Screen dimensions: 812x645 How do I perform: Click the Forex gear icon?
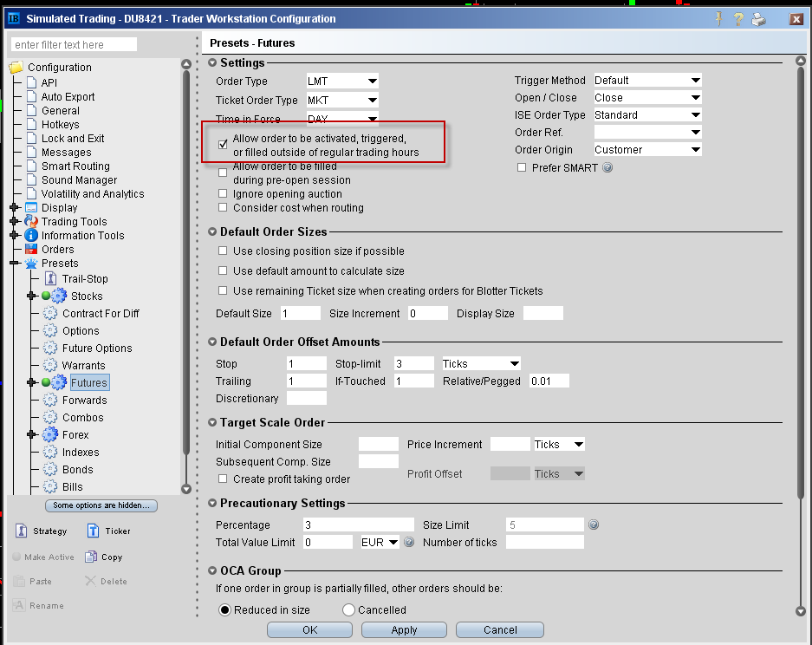50,434
